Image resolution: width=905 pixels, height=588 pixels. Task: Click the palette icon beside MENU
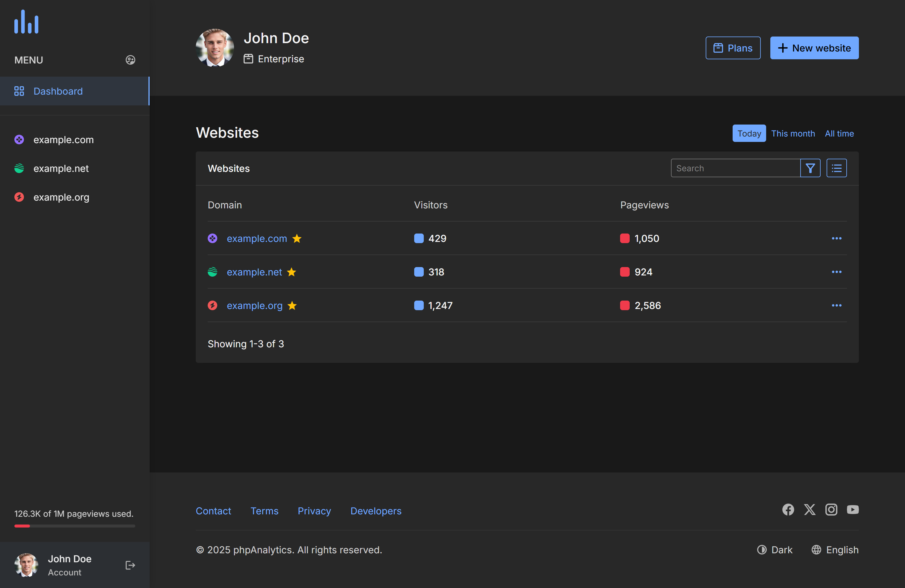coord(130,60)
